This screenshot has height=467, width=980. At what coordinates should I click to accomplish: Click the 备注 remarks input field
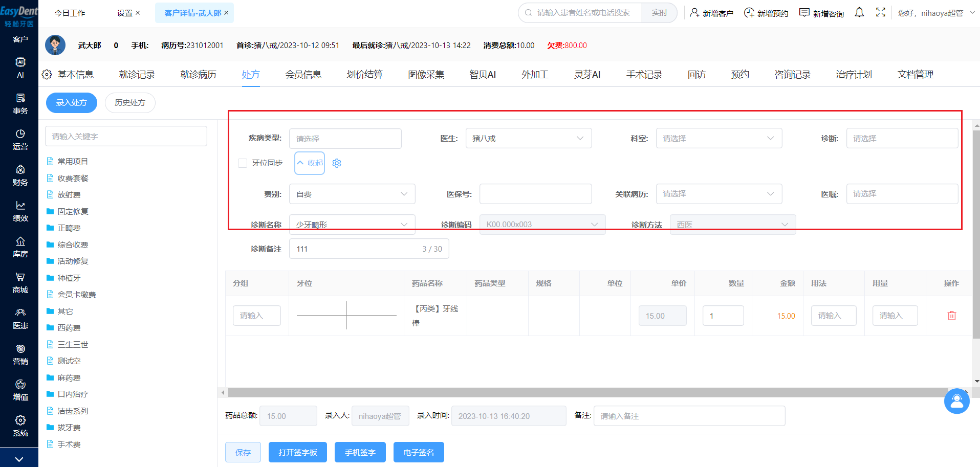pyautogui.click(x=689, y=416)
